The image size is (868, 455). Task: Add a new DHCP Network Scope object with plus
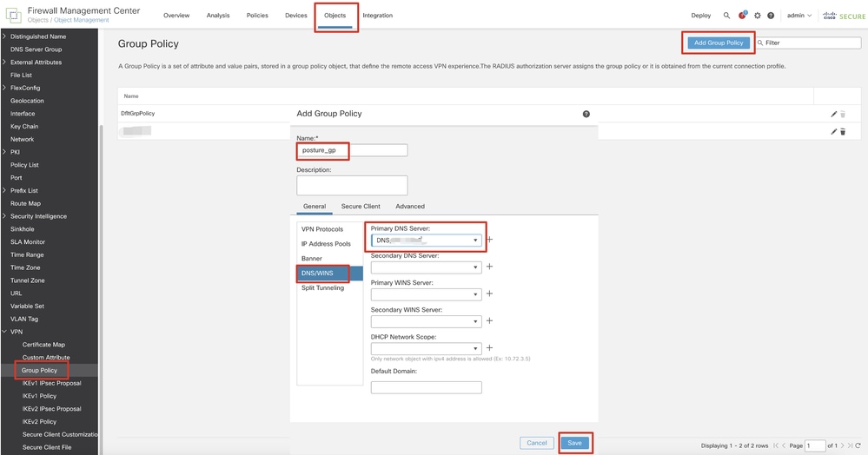tap(489, 348)
